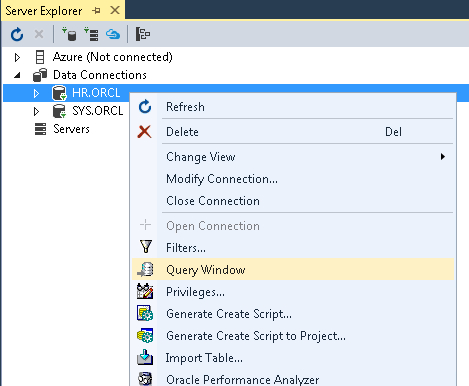Click the Refresh icon in context menu
The height and width of the screenshot is (386, 469).
tap(145, 107)
